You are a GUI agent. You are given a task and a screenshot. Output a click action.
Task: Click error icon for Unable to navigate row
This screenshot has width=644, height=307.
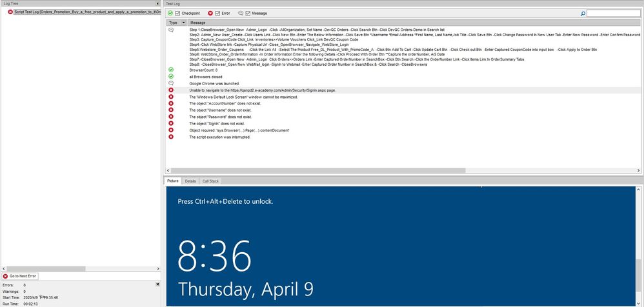point(171,90)
